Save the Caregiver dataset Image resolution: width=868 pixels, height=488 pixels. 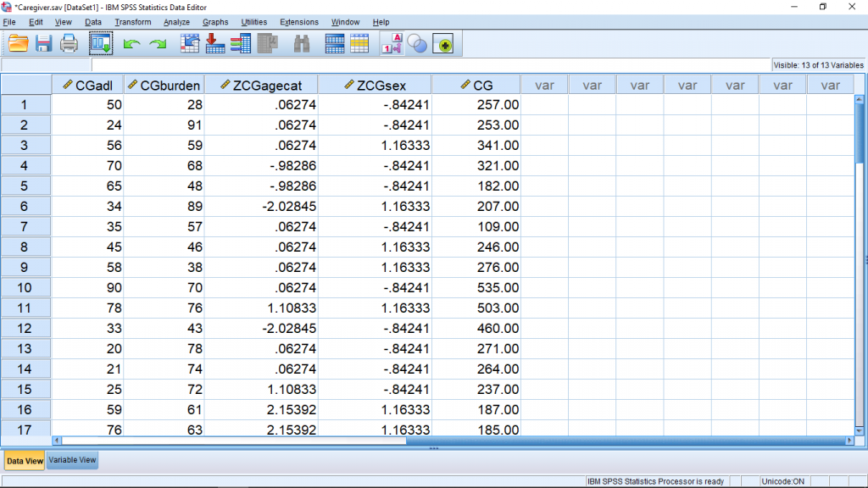tap(43, 43)
